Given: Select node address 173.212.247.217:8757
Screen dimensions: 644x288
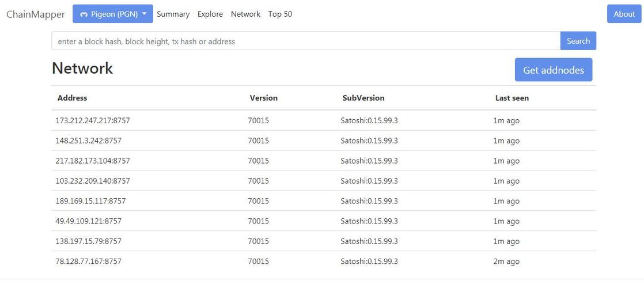Looking at the screenshot, I should (92, 120).
